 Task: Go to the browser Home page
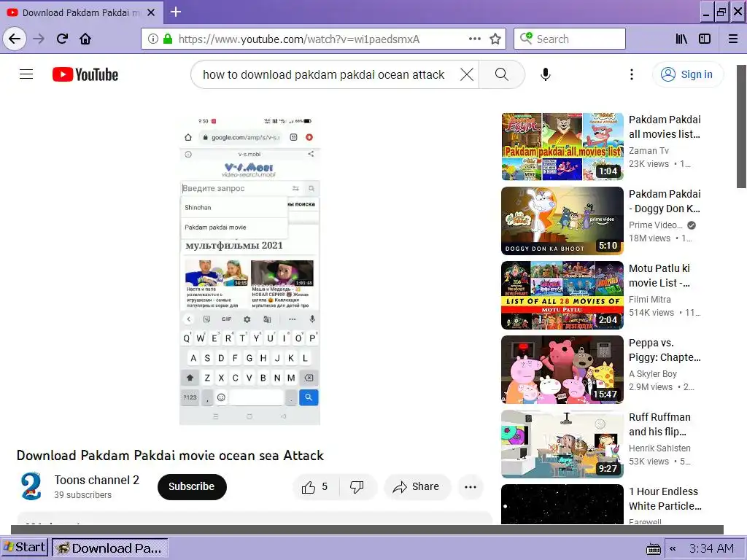coord(85,39)
